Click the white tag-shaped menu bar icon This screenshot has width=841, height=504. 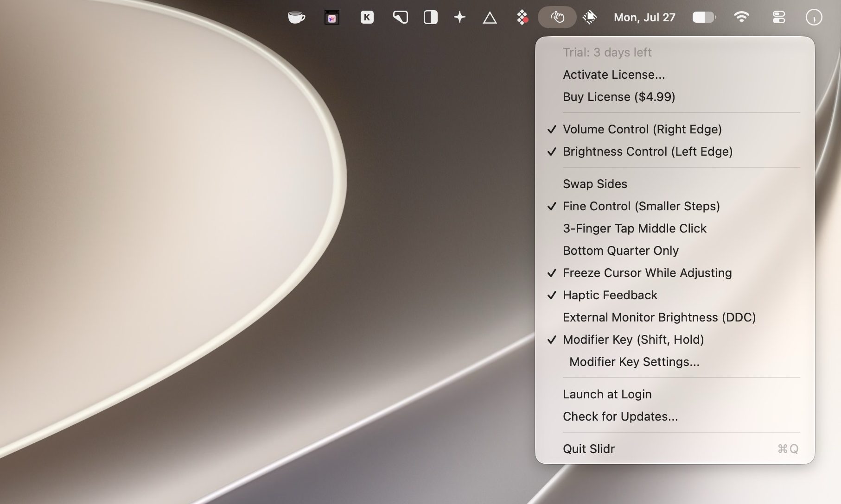tap(400, 18)
